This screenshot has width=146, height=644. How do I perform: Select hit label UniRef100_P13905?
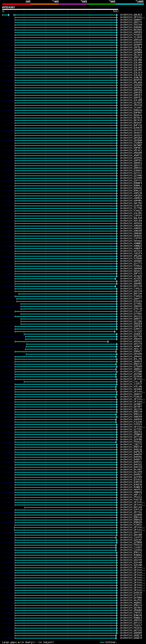(x=131, y=37)
